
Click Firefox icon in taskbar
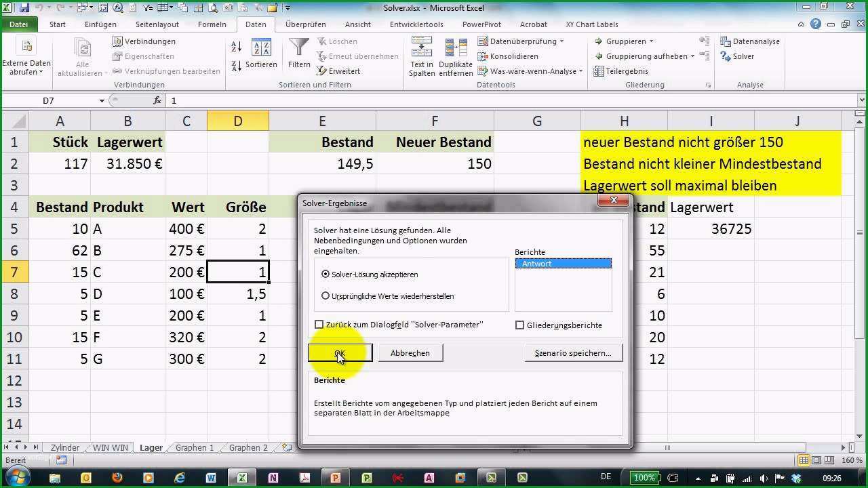[x=117, y=477]
